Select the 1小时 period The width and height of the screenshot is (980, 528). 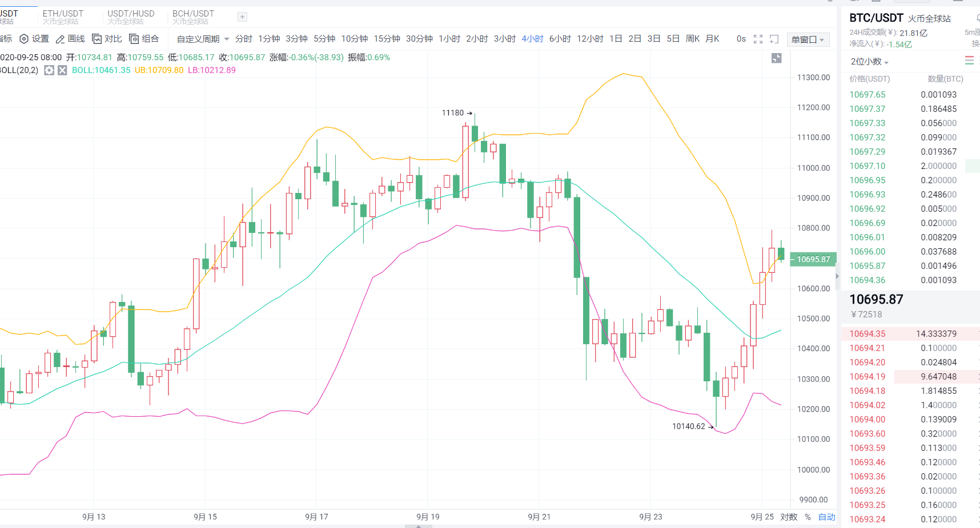449,39
